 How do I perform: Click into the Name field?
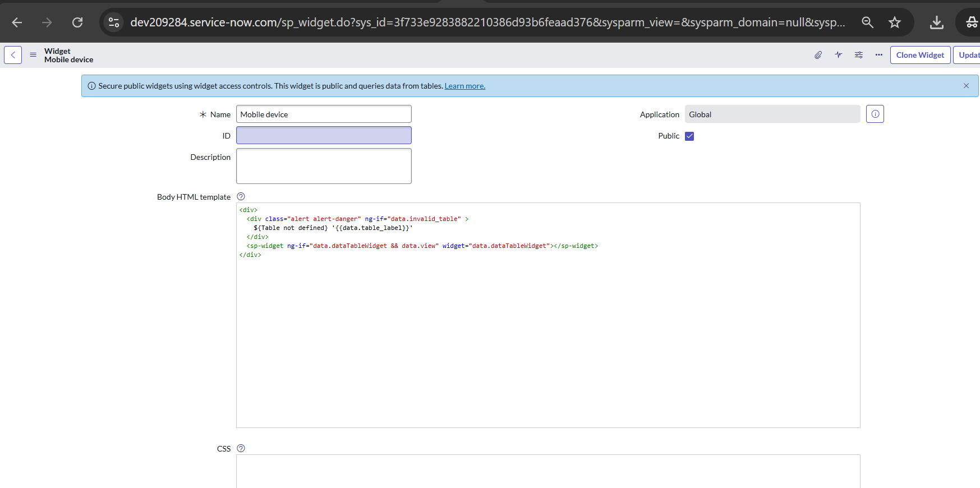click(324, 114)
